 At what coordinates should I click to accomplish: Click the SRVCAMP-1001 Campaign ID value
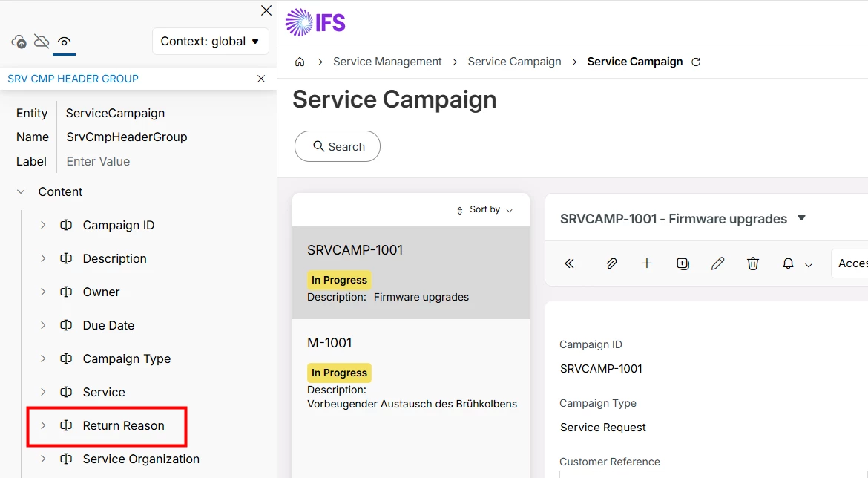point(601,369)
